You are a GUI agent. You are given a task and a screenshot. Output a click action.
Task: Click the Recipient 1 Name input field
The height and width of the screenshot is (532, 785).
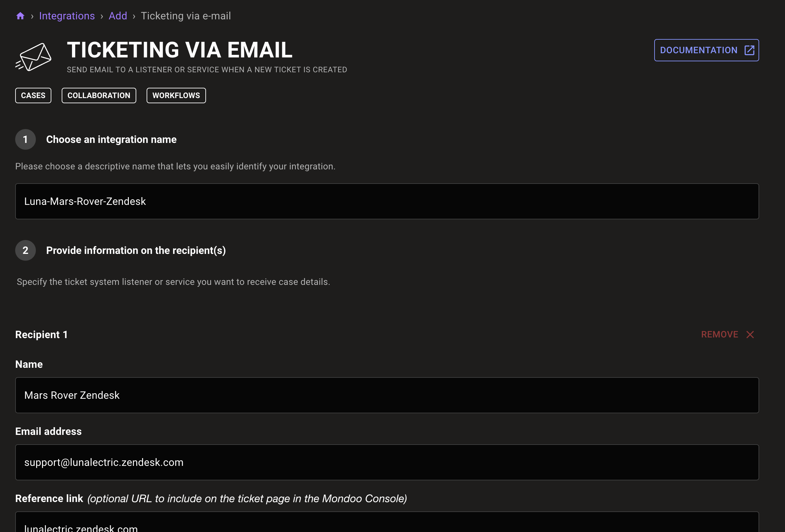(x=387, y=394)
